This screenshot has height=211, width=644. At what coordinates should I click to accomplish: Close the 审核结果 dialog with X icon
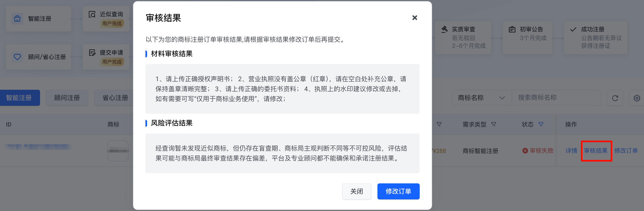tap(414, 18)
